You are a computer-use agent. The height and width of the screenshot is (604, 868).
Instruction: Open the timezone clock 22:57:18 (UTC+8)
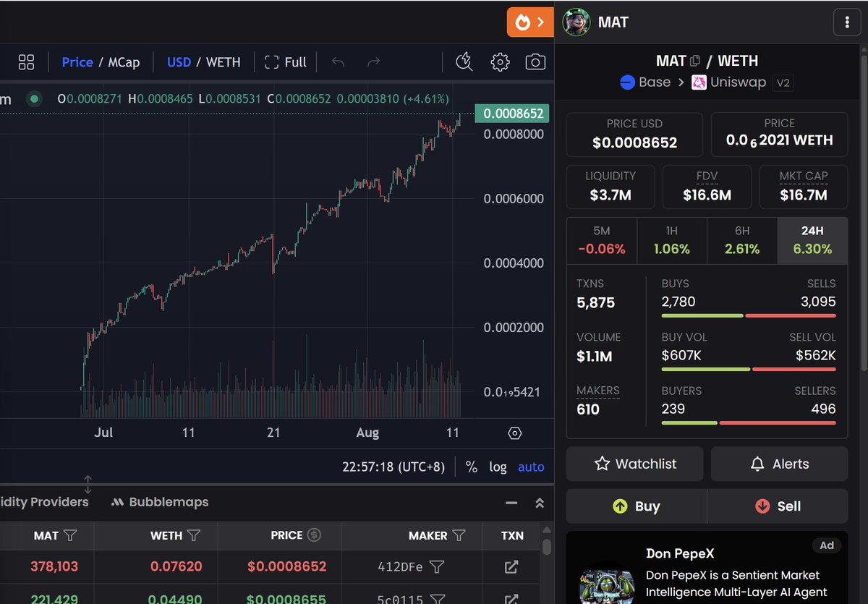pyautogui.click(x=393, y=467)
